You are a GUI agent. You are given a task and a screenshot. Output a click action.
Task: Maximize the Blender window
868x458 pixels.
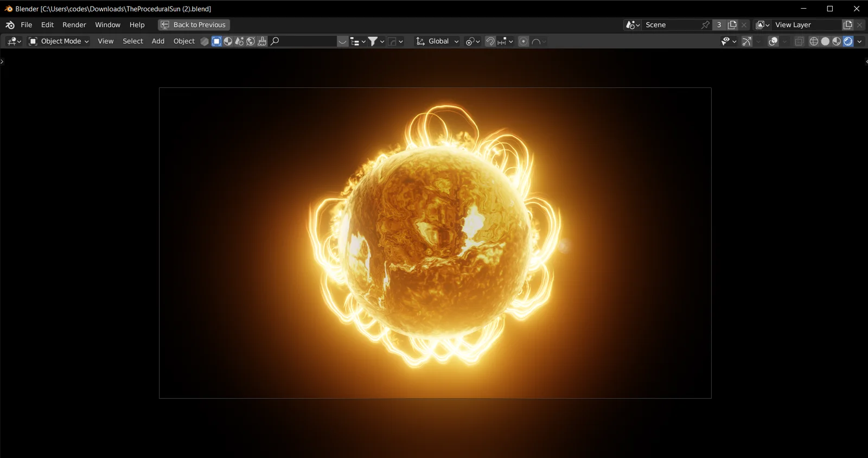[x=830, y=9]
